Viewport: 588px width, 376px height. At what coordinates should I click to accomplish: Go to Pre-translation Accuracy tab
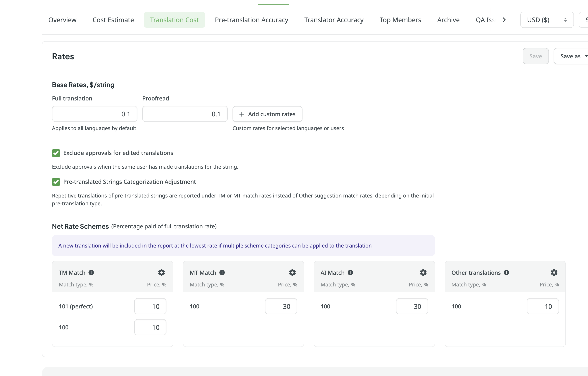[251, 20]
